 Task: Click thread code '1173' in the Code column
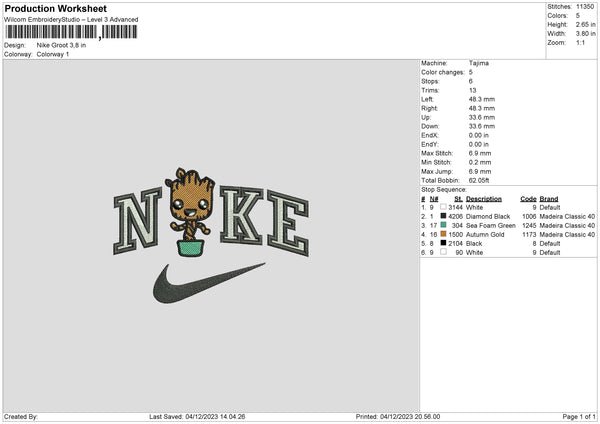pos(529,235)
